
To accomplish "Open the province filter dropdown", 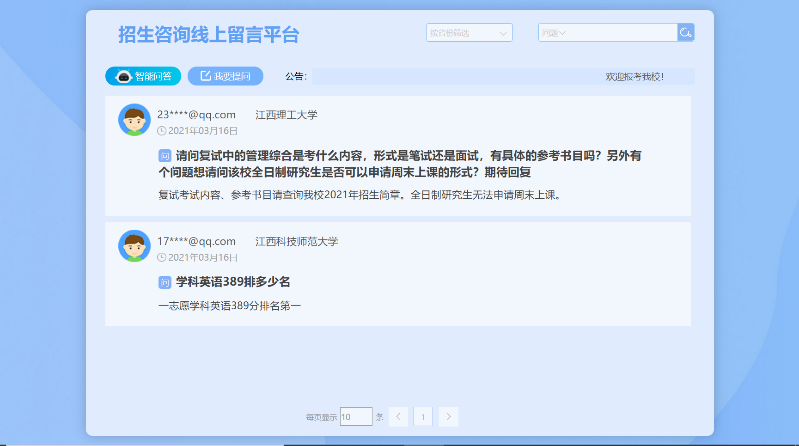I will 469,33.
